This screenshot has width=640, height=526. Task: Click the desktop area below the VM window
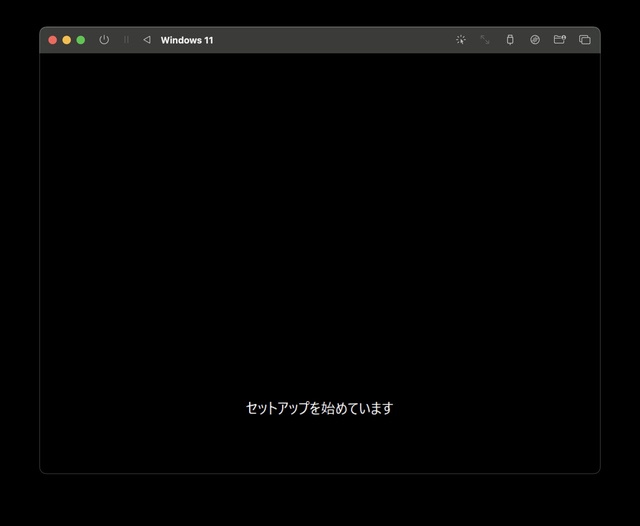tap(320, 500)
